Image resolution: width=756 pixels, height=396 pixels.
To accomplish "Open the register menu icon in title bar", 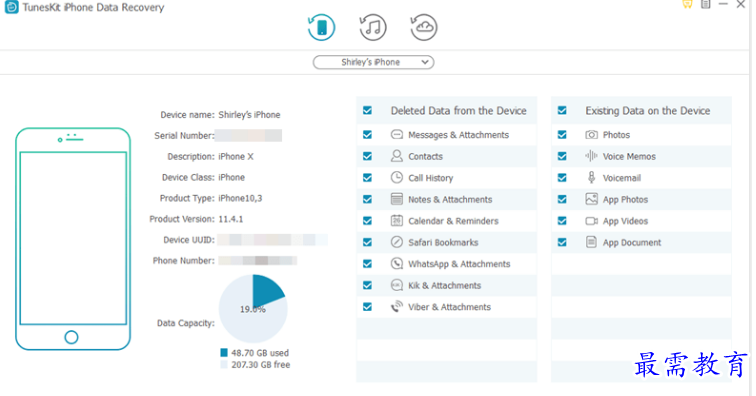I will 705,4.
